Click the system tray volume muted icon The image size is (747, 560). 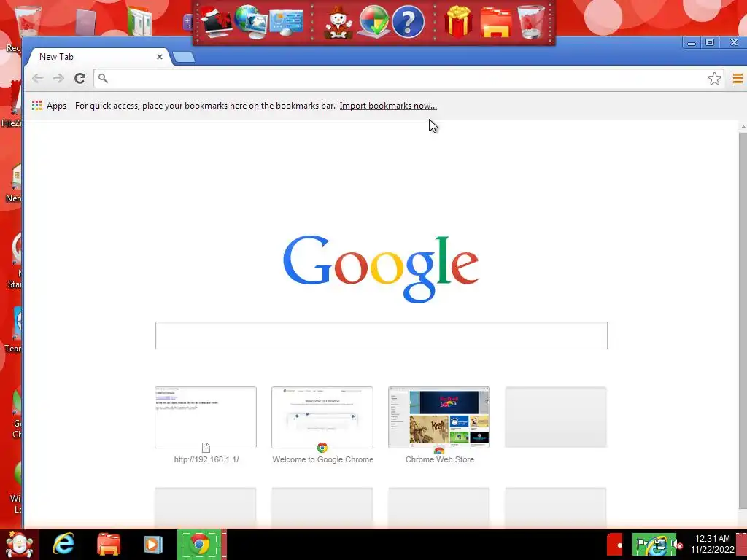tap(677, 545)
